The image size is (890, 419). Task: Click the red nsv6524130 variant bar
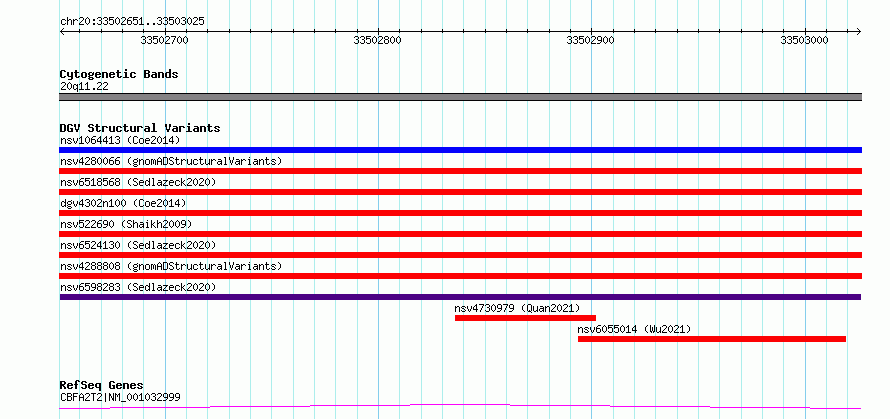(x=460, y=255)
